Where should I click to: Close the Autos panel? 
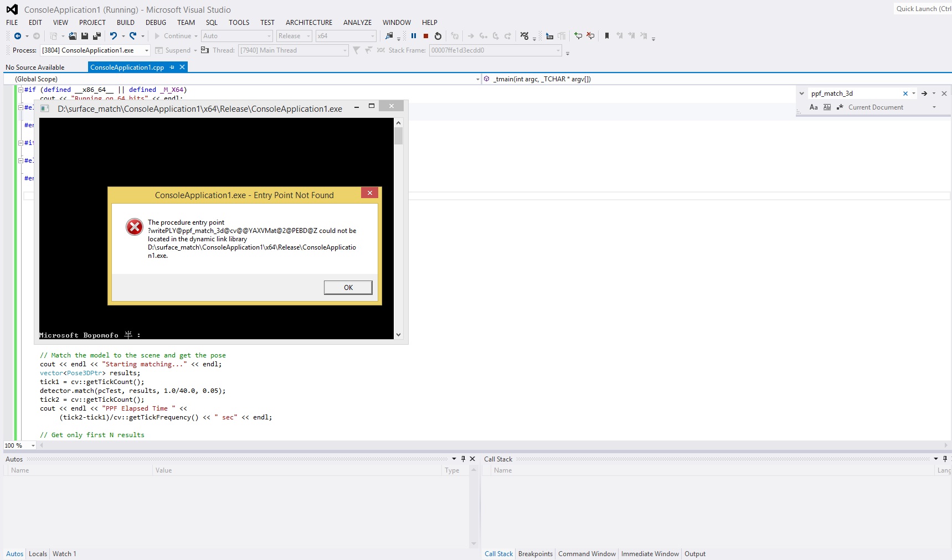coord(472,459)
